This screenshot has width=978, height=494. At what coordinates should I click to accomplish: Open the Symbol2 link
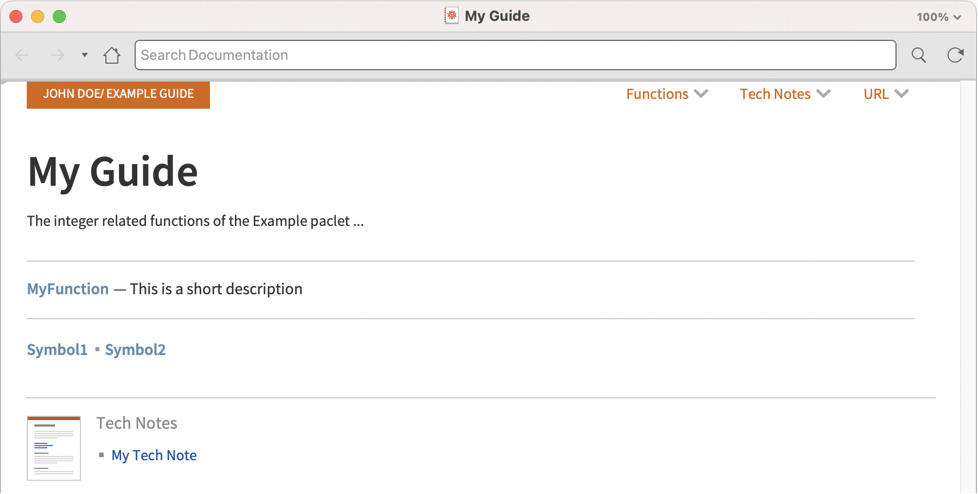(x=135, y=349)
